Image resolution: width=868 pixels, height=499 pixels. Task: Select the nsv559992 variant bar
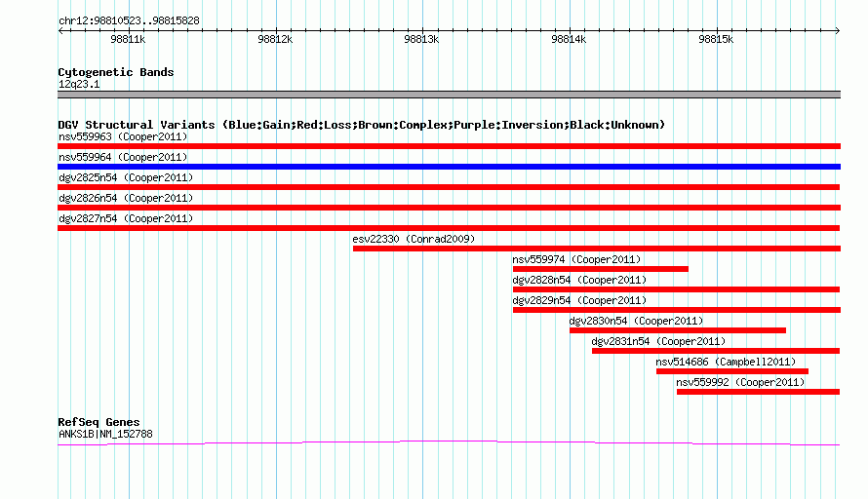[x=759, y=392]
